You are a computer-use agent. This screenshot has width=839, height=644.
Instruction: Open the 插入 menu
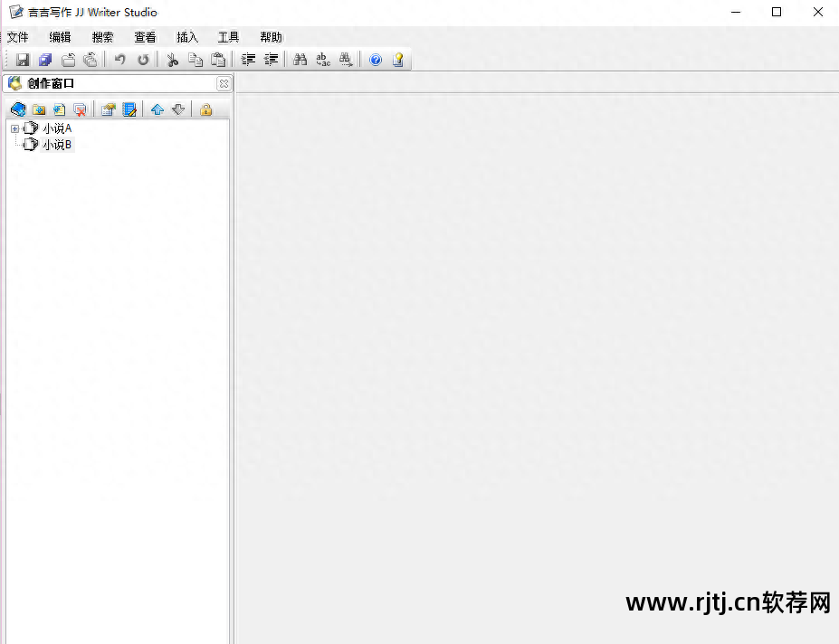point(187,37)
